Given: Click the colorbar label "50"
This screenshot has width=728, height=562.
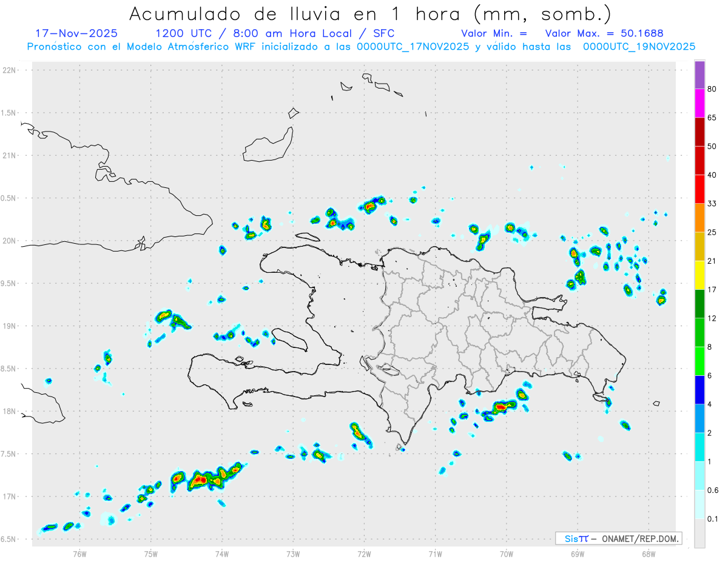Looking at the screenshot, I should click(712, 146).
